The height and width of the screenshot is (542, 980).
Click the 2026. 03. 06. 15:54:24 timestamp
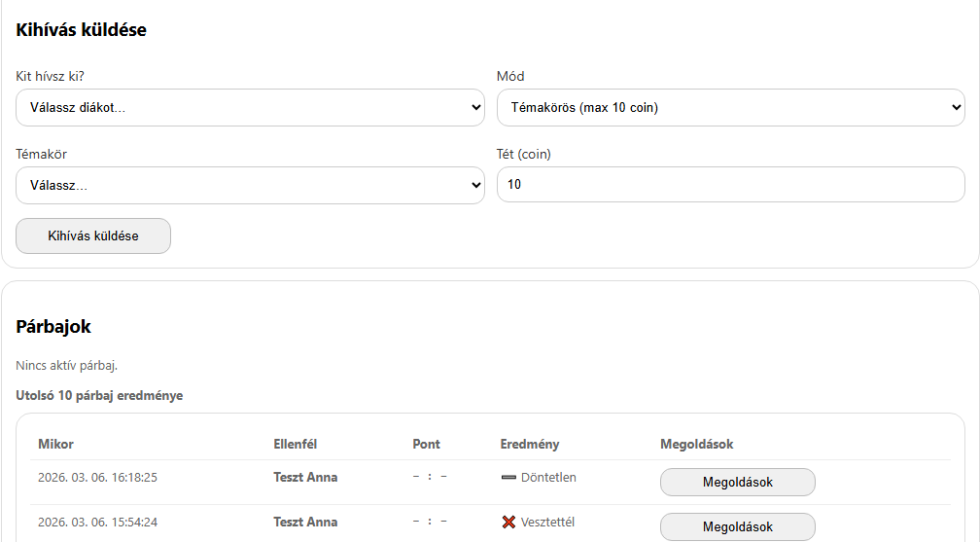pyautogui.click(x=97, y=522)
